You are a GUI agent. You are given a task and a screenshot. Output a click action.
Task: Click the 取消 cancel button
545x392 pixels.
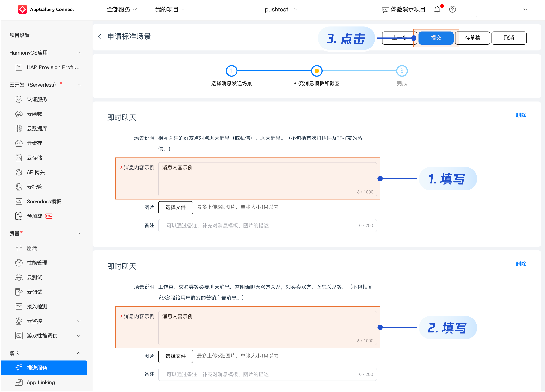(x=509, y=38)
